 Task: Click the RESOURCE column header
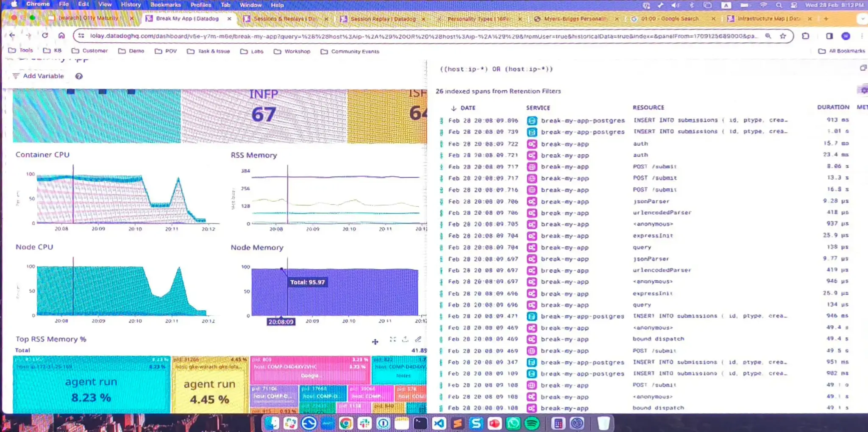648,108
